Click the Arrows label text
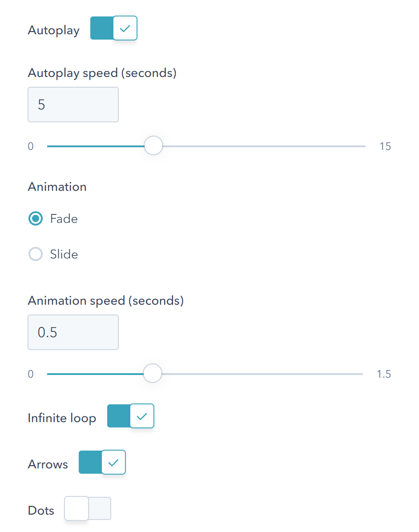This screenshot has width=419, height=532. [x=48, y=464]
